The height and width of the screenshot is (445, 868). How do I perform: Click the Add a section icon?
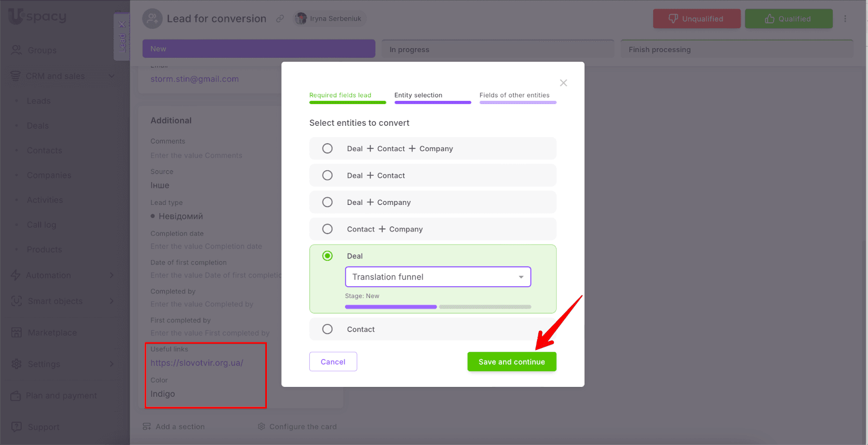146,427
